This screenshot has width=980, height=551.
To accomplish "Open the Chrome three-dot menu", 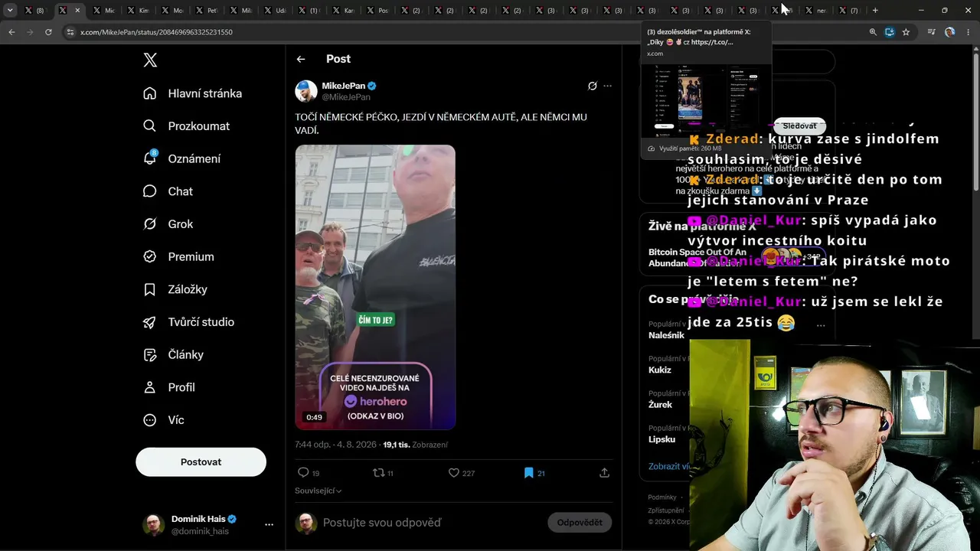I will click(x=969, y=32).
